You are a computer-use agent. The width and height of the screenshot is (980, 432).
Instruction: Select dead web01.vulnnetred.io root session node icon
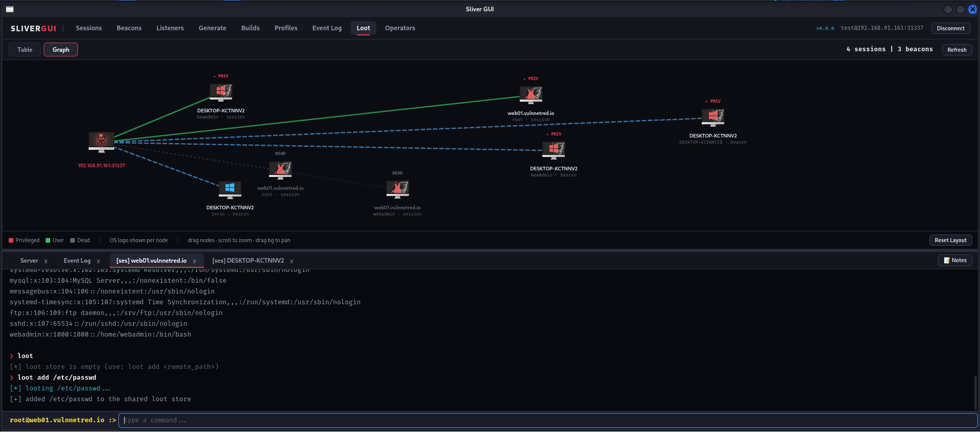[280, 170]
